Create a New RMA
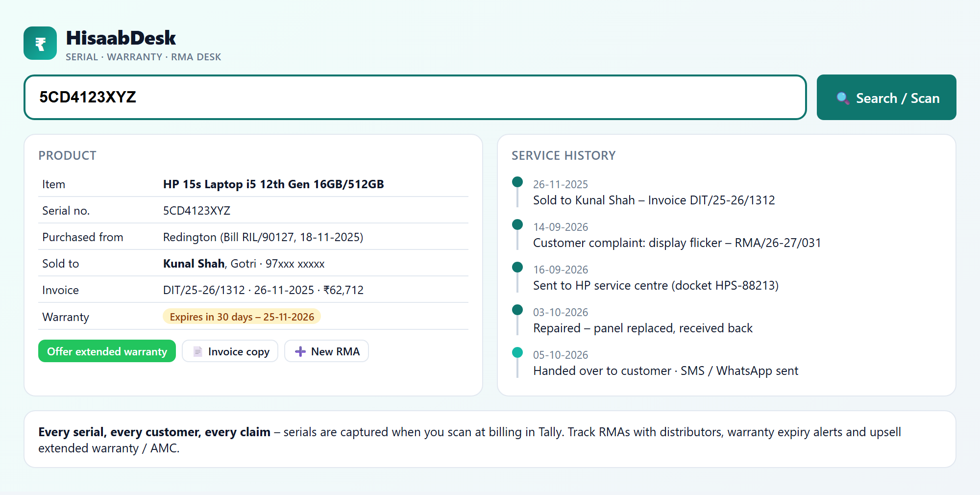This screenshot has width=980, height=495. [326, 351]
